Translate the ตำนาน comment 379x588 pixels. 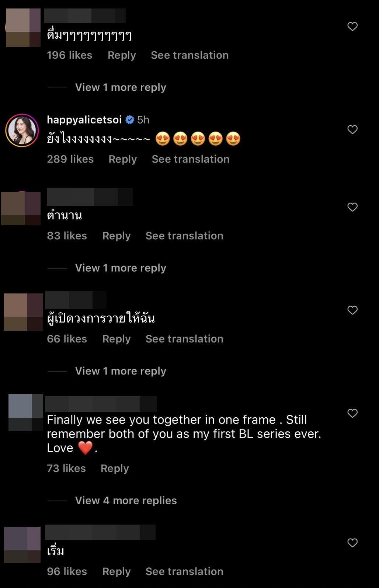click(x=184, y=236)
